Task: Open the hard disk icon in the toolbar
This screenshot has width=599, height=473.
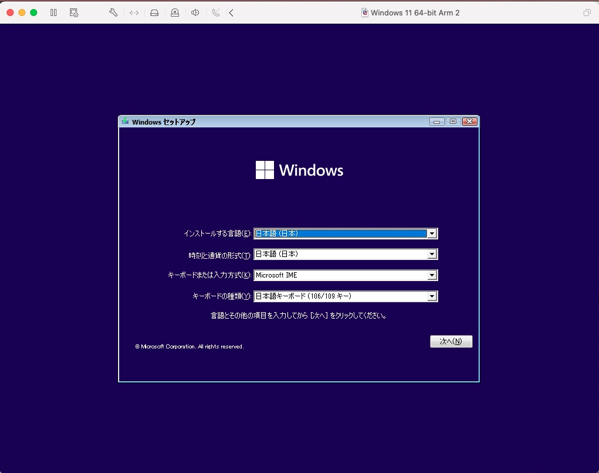Action: pos(154,13)
